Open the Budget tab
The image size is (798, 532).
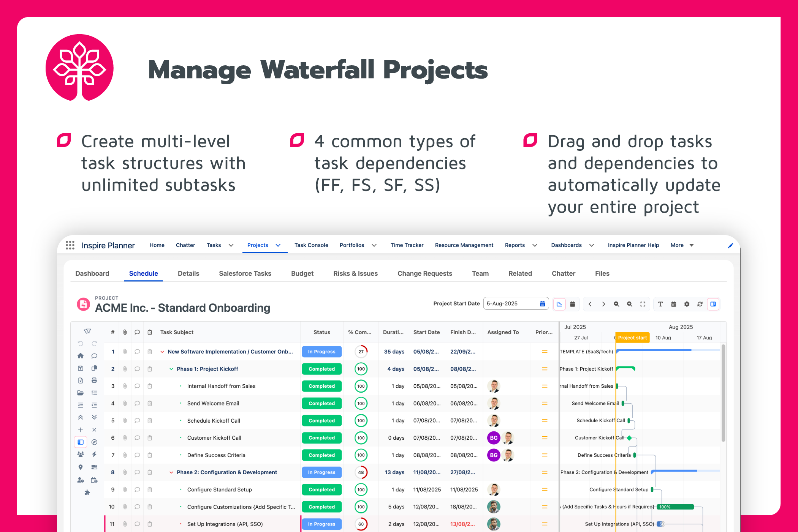coord(302,273)
